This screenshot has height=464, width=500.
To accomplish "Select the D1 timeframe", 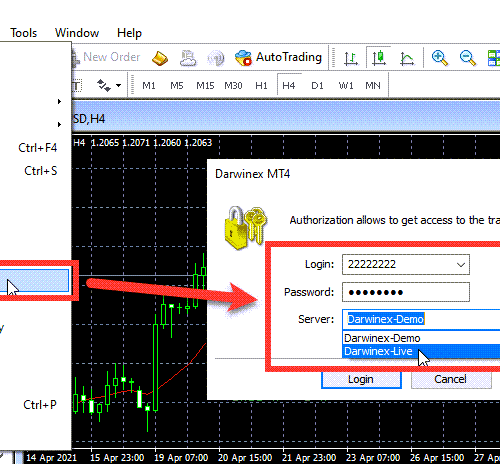I will (x=317, y=86).
